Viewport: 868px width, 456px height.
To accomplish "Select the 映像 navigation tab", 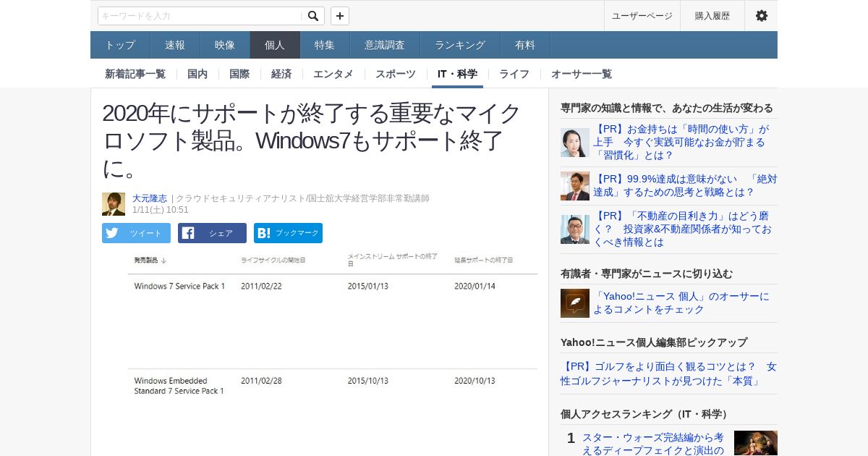I will coord(225,45).
